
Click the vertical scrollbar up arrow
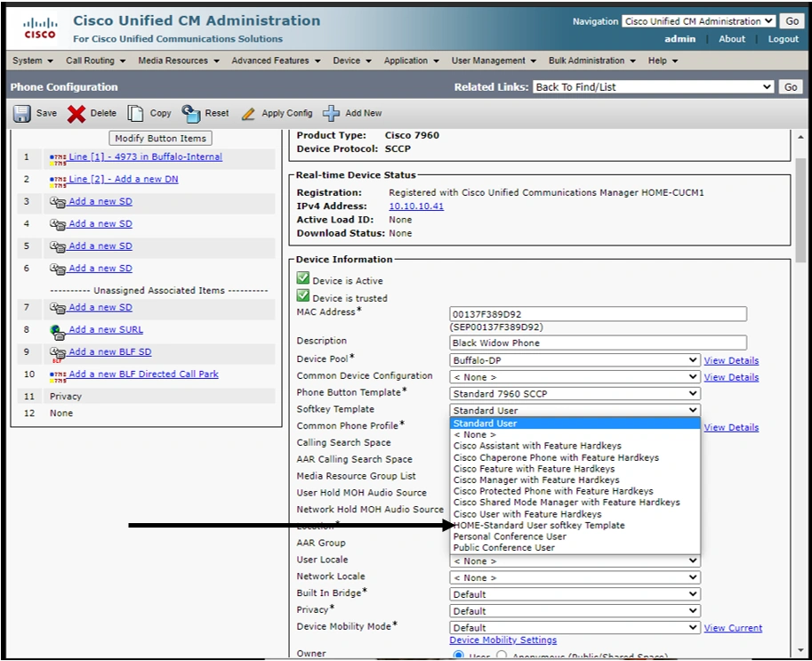tap(801, 137)
